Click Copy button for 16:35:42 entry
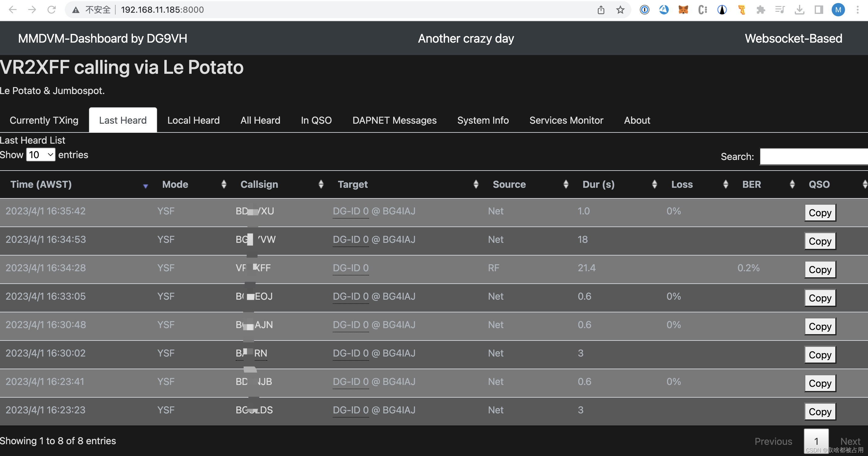 [820, 213]
